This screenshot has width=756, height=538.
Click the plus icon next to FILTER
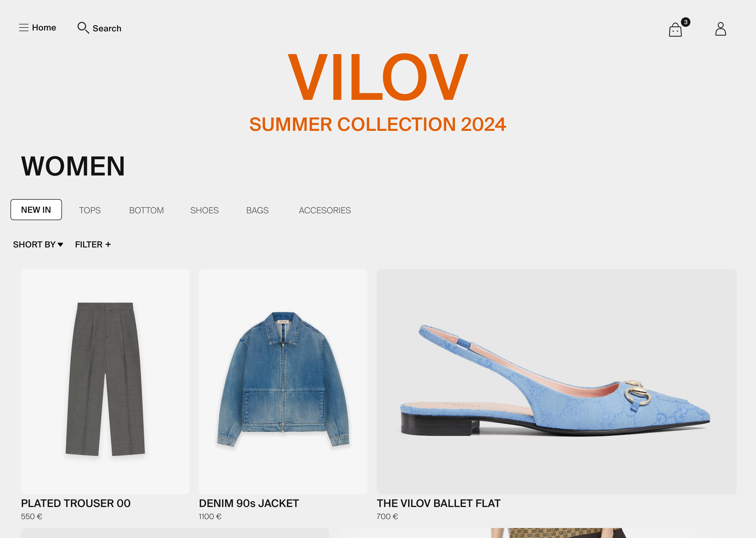point(108,245)
